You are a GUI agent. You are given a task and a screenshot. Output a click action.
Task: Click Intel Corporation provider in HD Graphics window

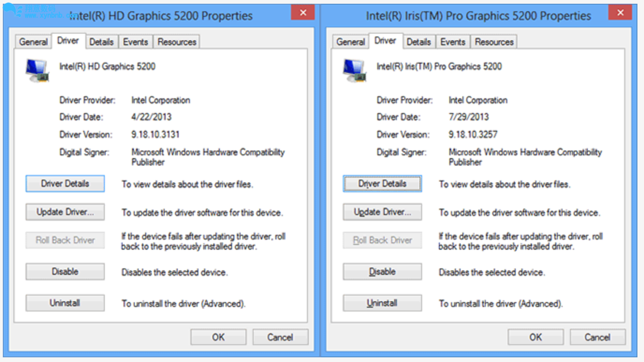click(x=161, y=100)
